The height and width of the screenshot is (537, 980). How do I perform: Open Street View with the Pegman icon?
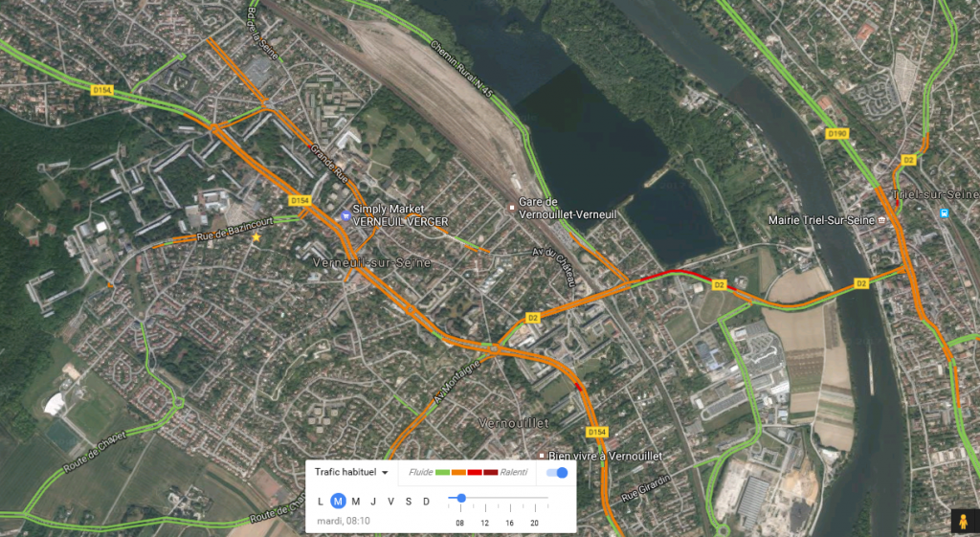click(963, 521)
